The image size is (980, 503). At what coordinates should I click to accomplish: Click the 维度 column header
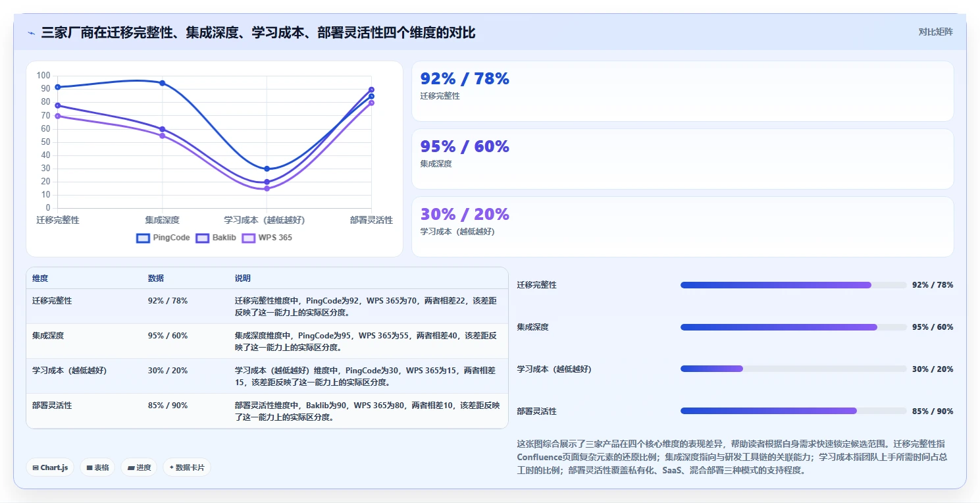click(x=40, y=278)
